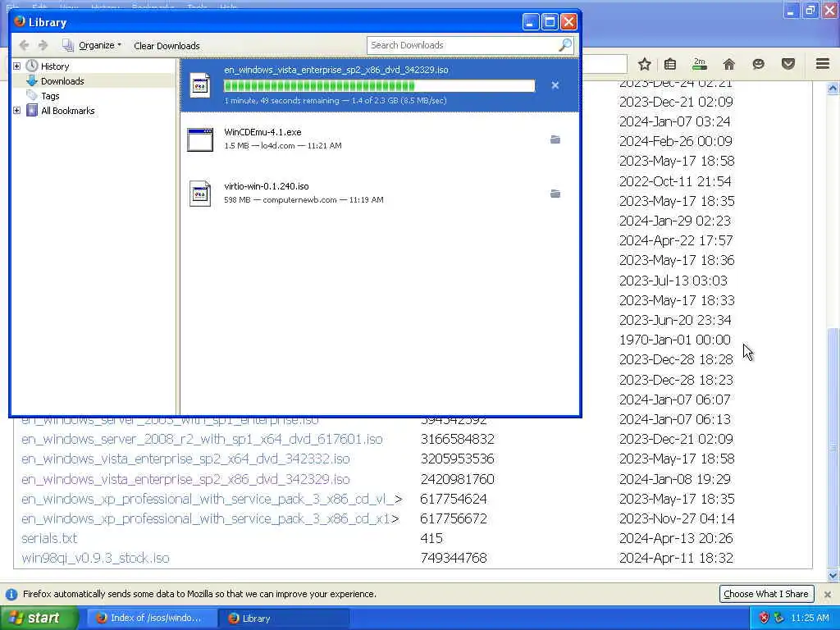Minimize the Library window
This screenshot has width=840, height=630.
click(x=531, y=22)
